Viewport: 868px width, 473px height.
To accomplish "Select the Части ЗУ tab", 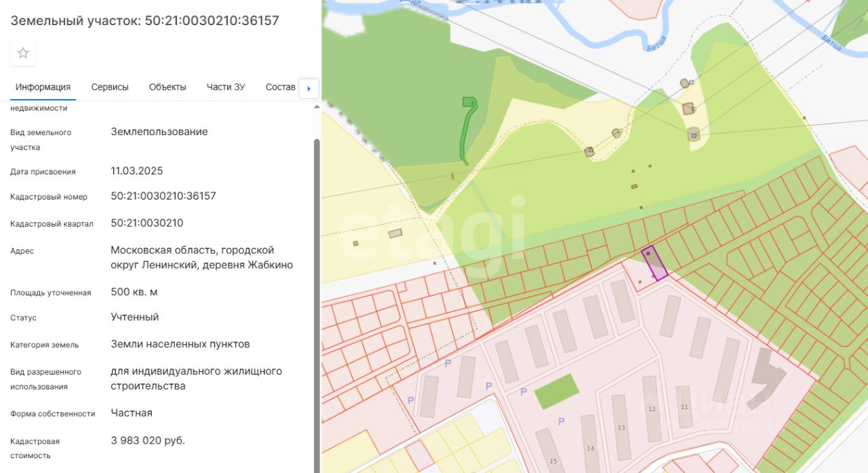I will tap(226, 87).
